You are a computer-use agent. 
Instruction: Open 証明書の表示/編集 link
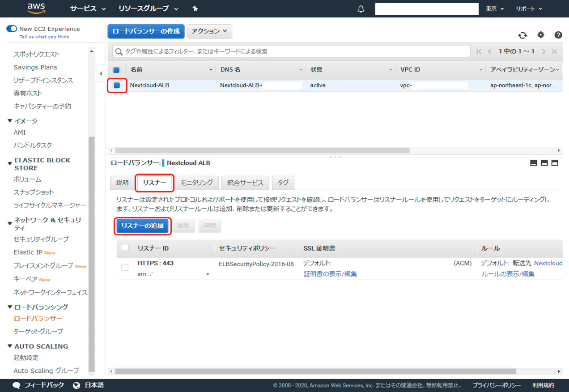pos(331,274)
